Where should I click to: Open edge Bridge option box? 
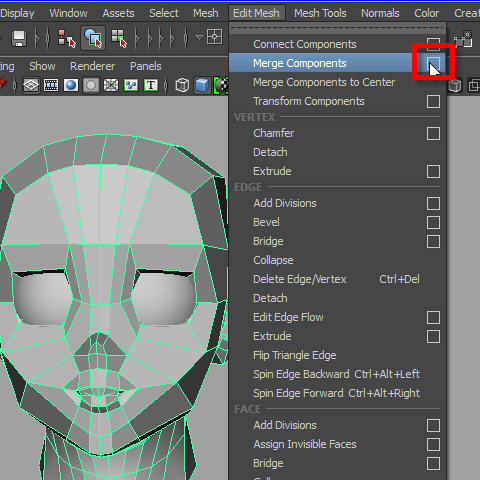[433, 241]
